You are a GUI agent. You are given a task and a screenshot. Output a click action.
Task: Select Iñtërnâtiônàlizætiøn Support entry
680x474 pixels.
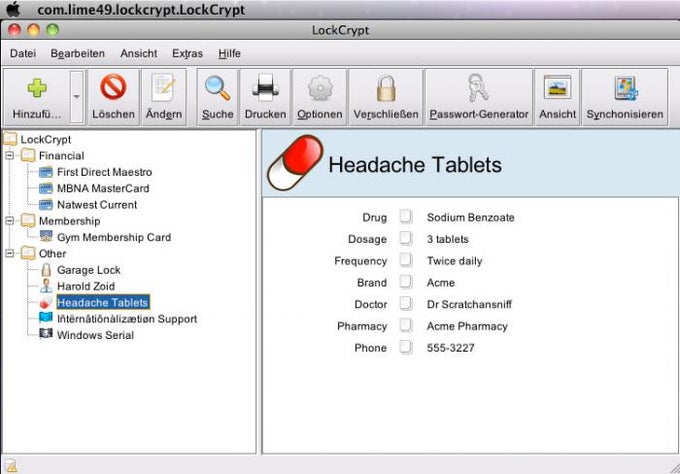[x=127, y=319]
